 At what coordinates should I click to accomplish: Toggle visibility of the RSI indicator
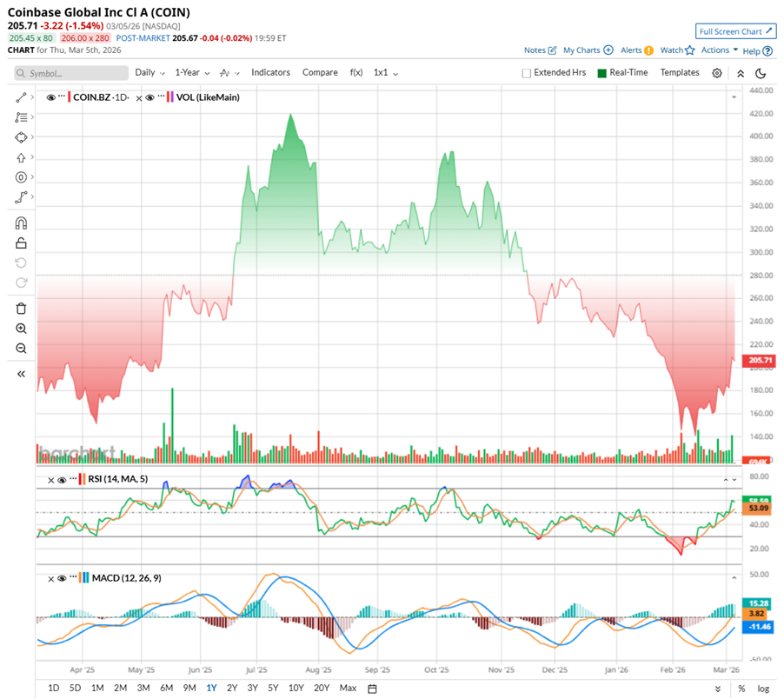tap(62, 480)
